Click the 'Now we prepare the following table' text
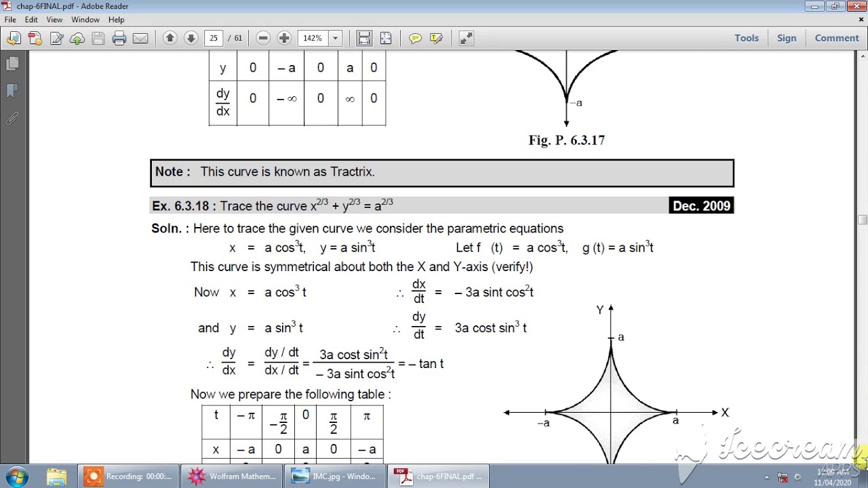This screenshot has width=868, height=488. [x=290, y=394]
